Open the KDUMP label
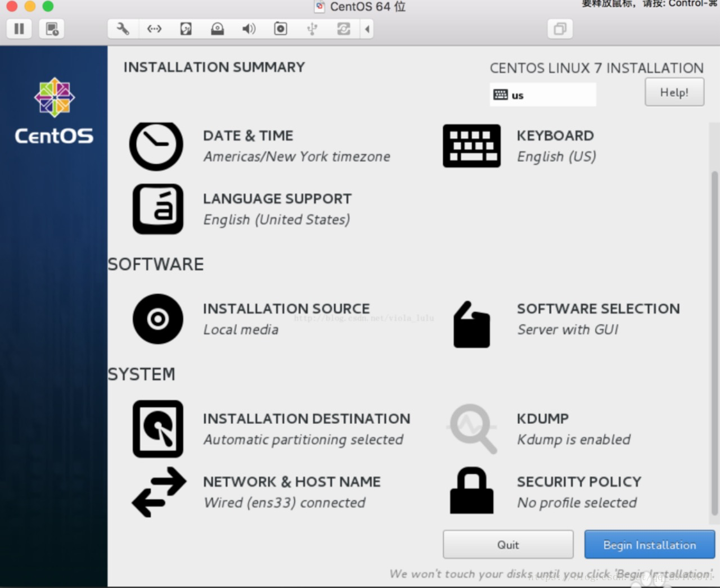The height and width of the screenshot is (588, 720). coord(543,419)
